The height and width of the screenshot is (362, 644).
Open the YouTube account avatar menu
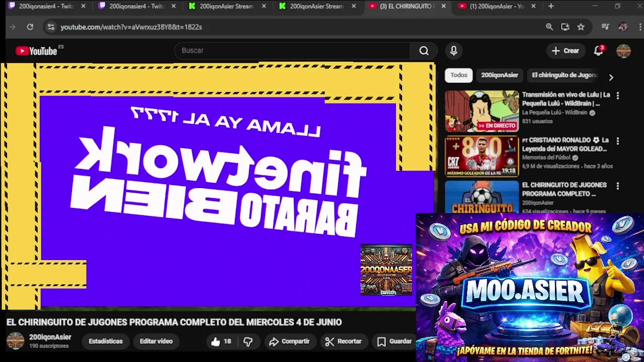[624, 51]
